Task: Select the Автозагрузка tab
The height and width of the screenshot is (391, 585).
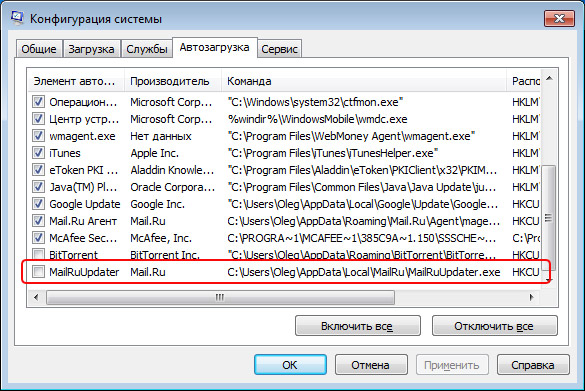Action: [x=215, y=47]
